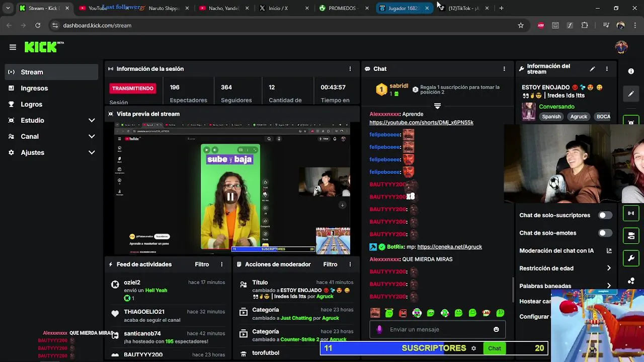Click the settings gear in subscriber goal bar
This screenshot has height=362, width=644.
pyautogui.click(x=473, y=348)
